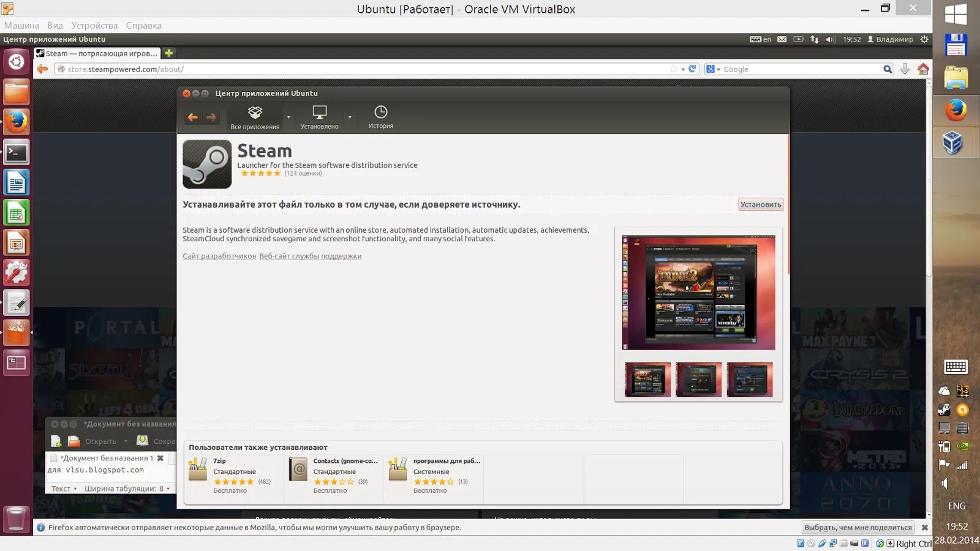Open the History (История) view
Viewport: 980px width, 551px height.
[381, 118]
